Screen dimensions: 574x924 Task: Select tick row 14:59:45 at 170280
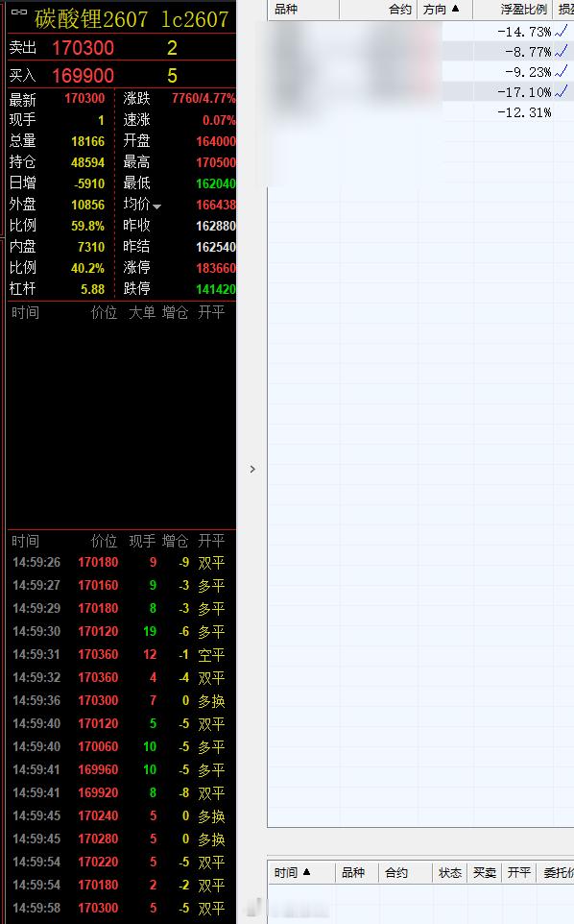[119, 839]
